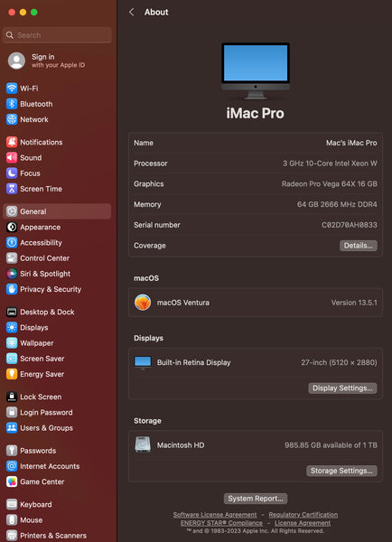Select the Game Center icon
The width and height of the screenshot is (392, 542).
coord(12,481)
